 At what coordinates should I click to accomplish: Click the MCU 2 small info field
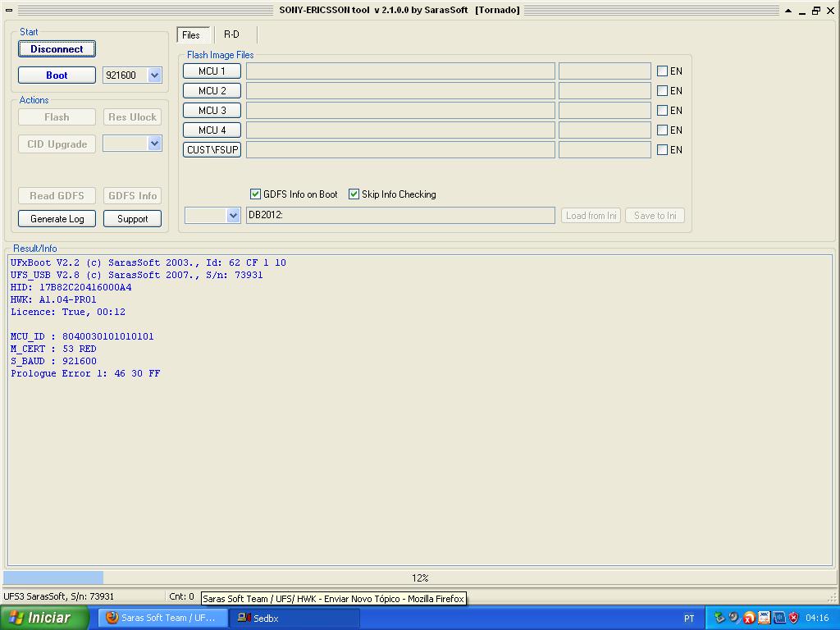pyautogui.click(x=605, y=90)
